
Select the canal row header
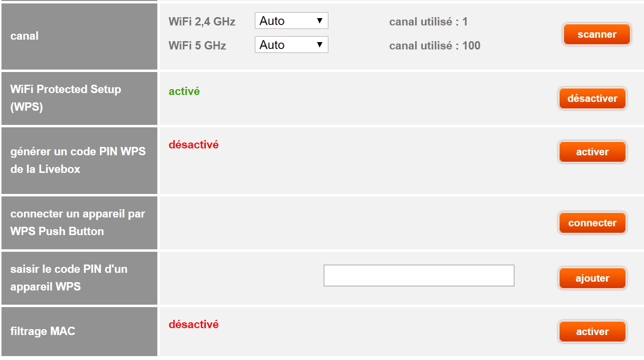(25, 36)
